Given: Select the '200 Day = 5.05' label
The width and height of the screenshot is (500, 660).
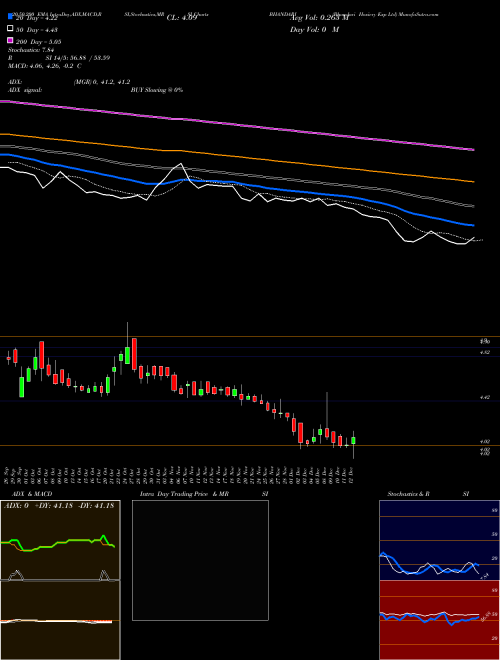Looking at the screenshot, I should 39,42.
